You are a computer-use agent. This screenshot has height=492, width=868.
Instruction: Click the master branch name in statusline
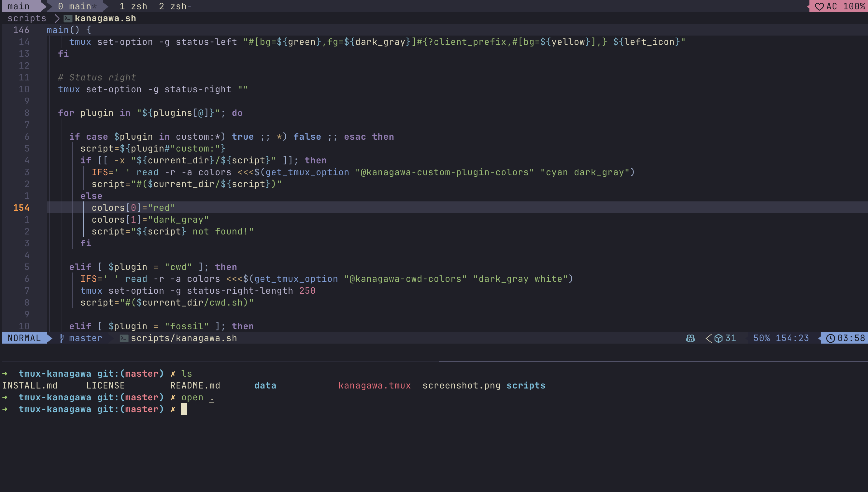tap(85, 338)
